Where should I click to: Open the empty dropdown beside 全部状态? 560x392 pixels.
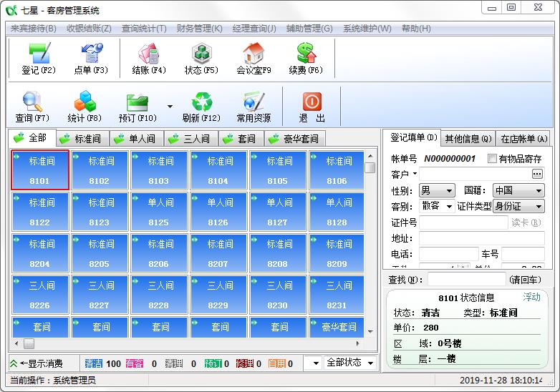click(x=313, y=363)
